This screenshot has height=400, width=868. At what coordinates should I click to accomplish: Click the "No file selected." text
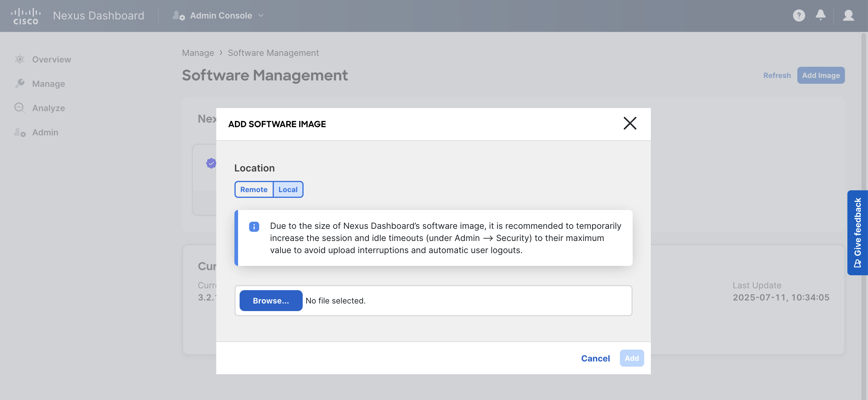[335, 300]
